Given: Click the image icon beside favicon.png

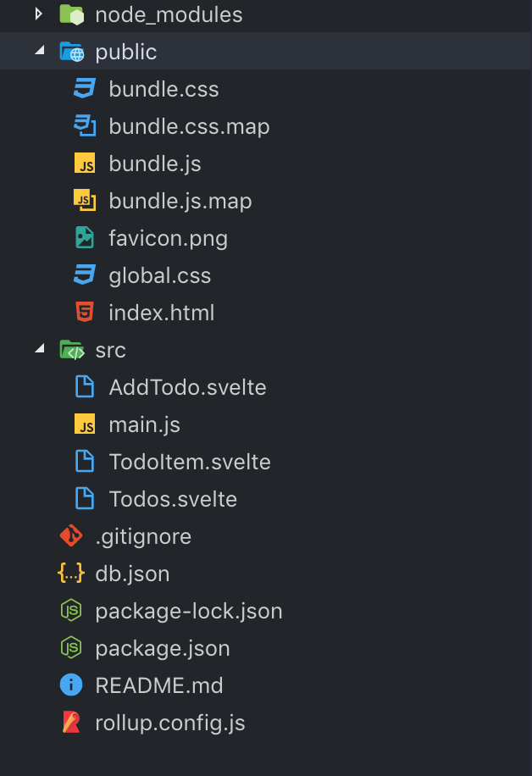Looking at the screenshot, I should coord(84,238).
